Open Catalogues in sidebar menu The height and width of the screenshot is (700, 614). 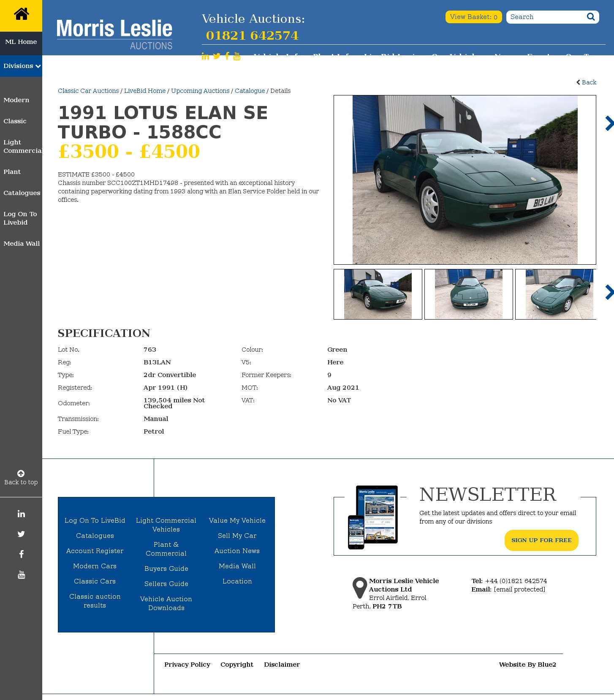click(22, 193)
